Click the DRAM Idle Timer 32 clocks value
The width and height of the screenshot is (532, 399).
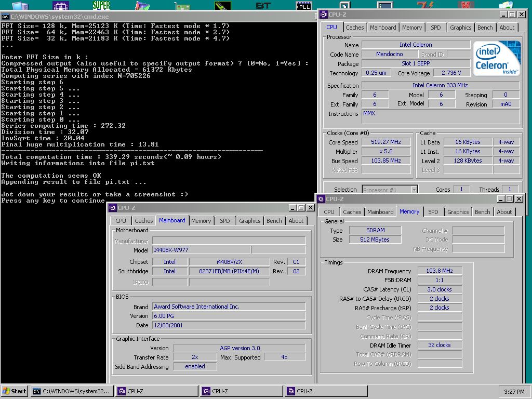(440, 345)
